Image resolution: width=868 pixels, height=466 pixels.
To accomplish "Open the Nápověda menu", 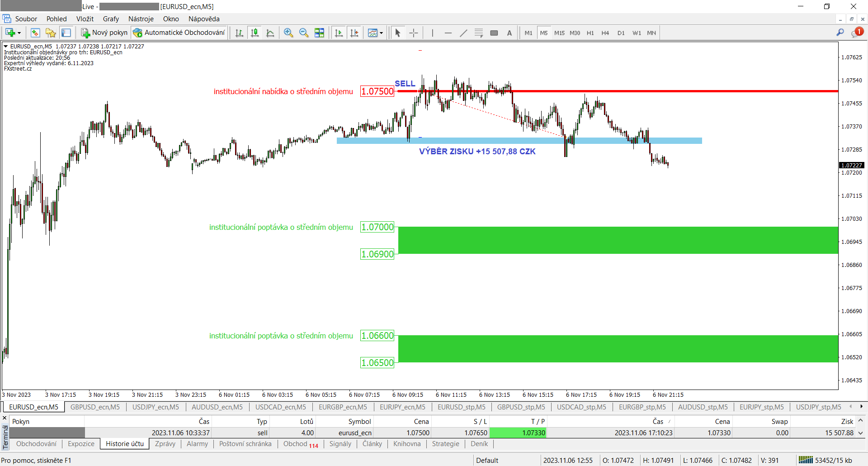I will click(204, 19).
